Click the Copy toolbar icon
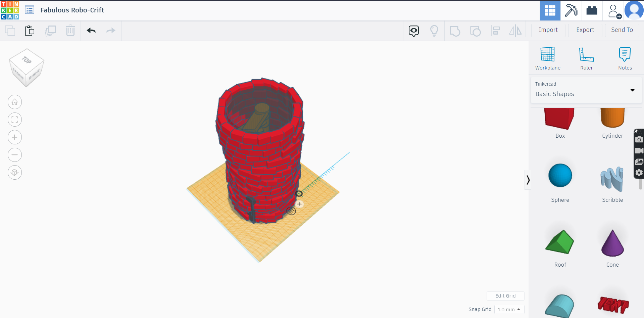 pyautogui.click(x=10, y=31)
